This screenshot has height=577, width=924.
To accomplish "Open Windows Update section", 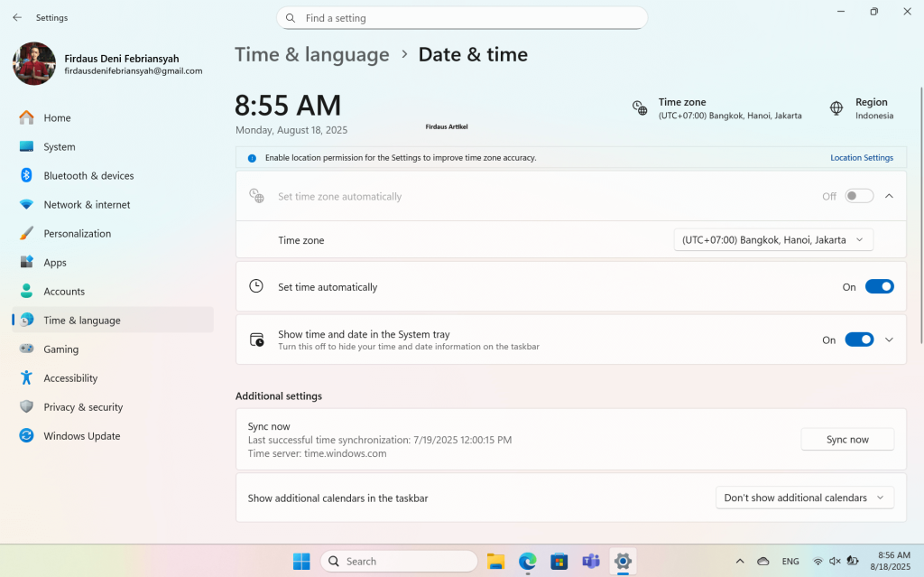I will 81,436.
